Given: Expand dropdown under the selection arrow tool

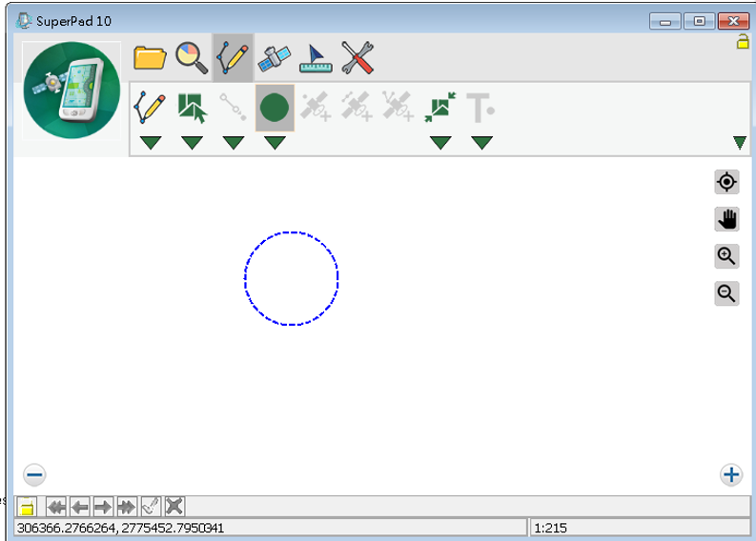Looking at the screenshot, I should point(192,143).
